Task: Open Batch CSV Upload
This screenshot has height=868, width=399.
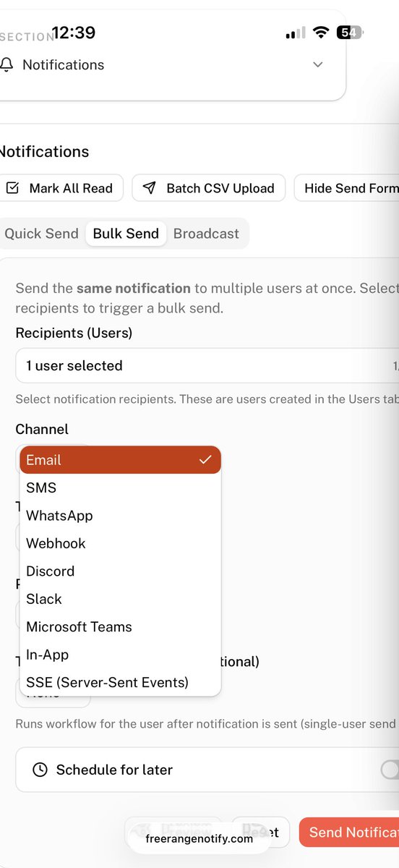Action: click(x=209, y=188)
